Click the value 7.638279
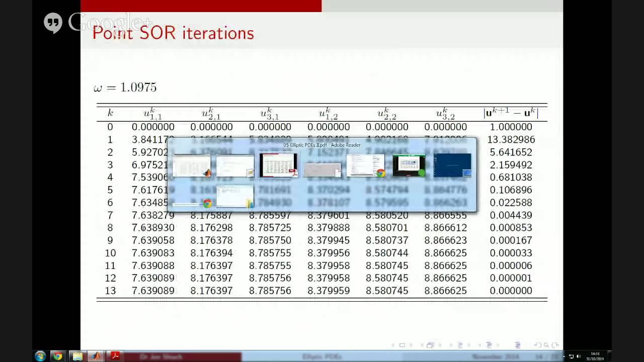 pyautogui.click(x=153, y=215)
